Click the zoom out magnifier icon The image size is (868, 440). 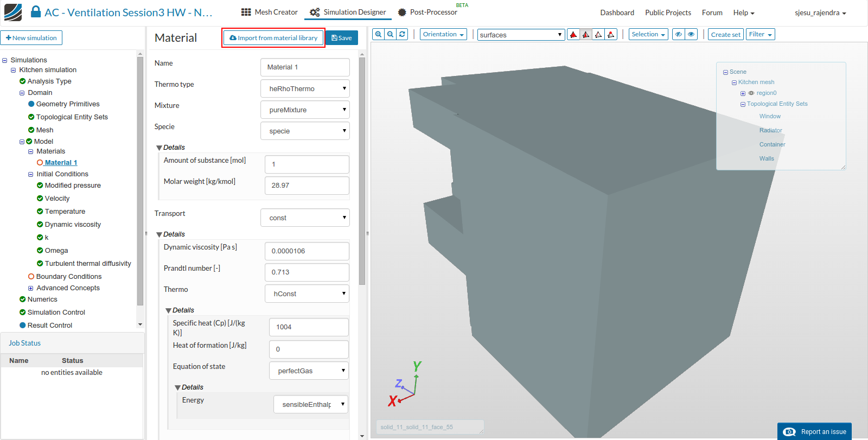click(x=390, y=34)
